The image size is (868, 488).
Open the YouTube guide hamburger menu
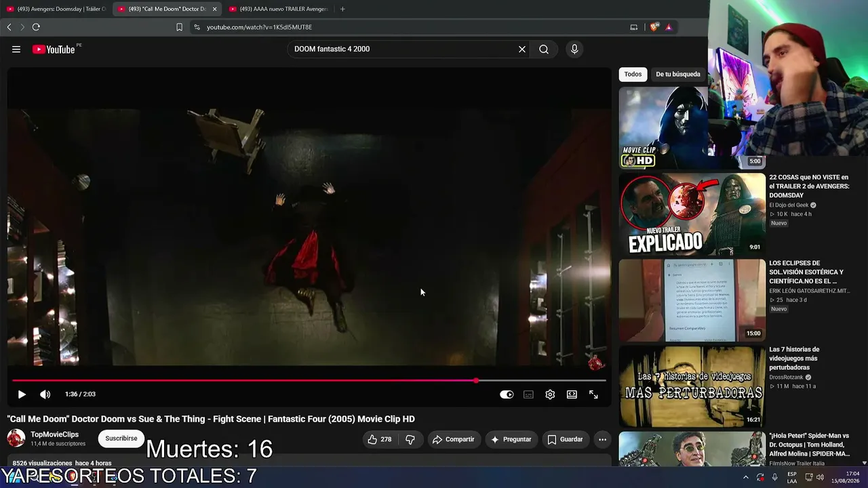tap(16, 49)
